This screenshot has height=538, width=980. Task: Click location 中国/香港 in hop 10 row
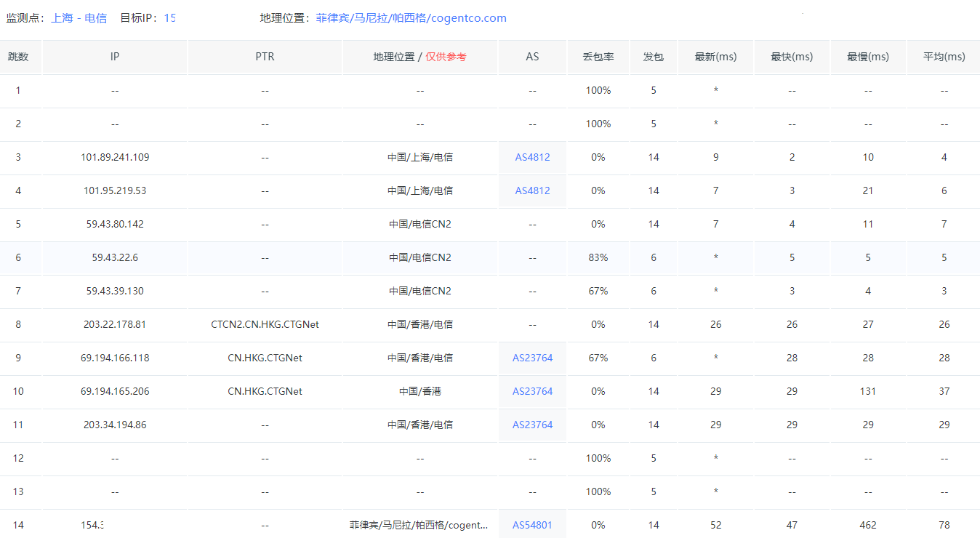(419, 391)
